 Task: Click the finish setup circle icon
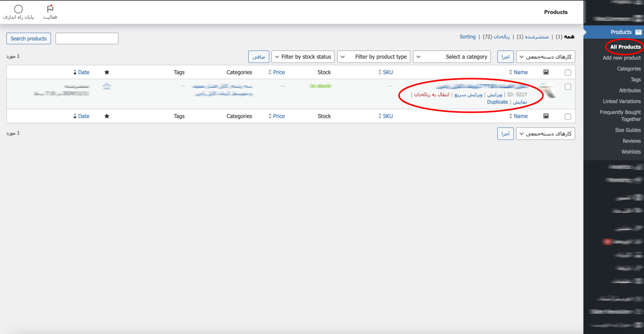click(18, 9)
